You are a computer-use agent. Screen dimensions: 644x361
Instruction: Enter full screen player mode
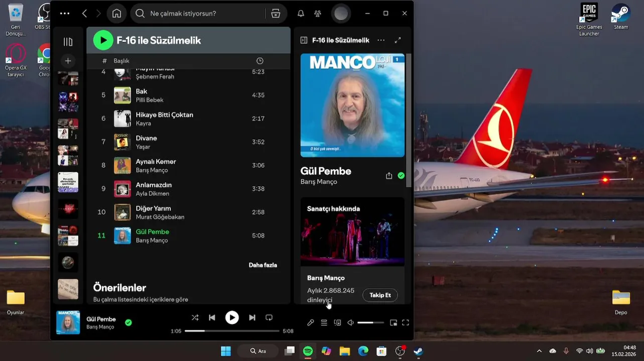[406, 322]
